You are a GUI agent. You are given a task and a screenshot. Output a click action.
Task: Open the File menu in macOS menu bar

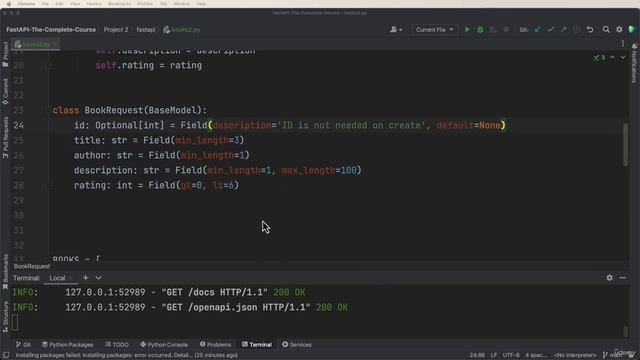(x=45, y=4)
